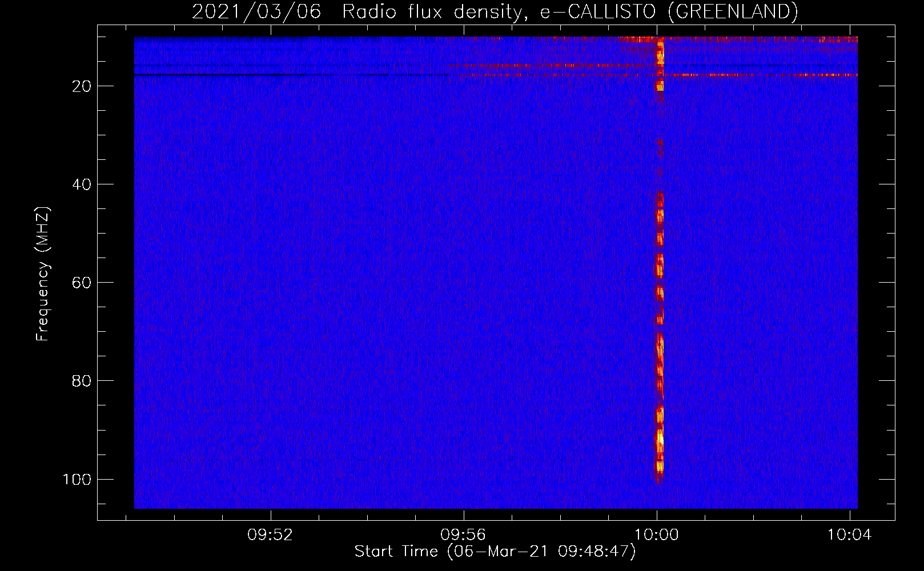This screenshot has width=924, height=571.
Task: Click the 60 frequency tick label
Action: [x=82, y=283]
